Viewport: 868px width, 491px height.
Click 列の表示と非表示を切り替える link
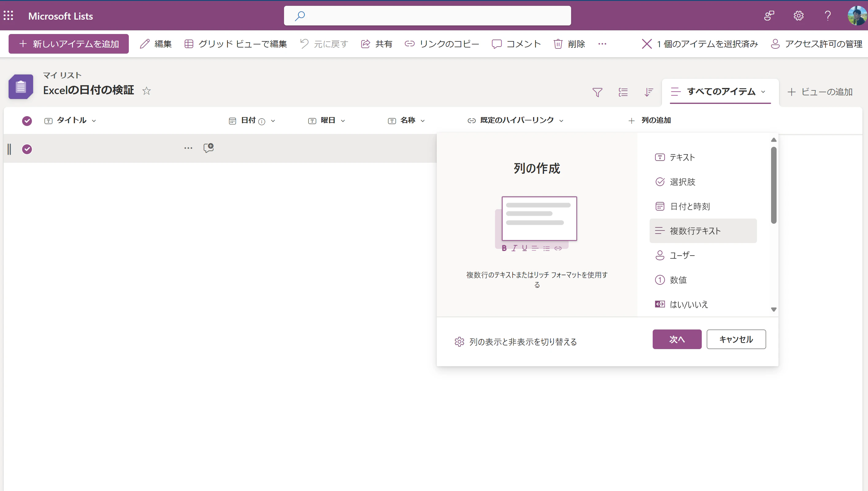tap(523, 342)
